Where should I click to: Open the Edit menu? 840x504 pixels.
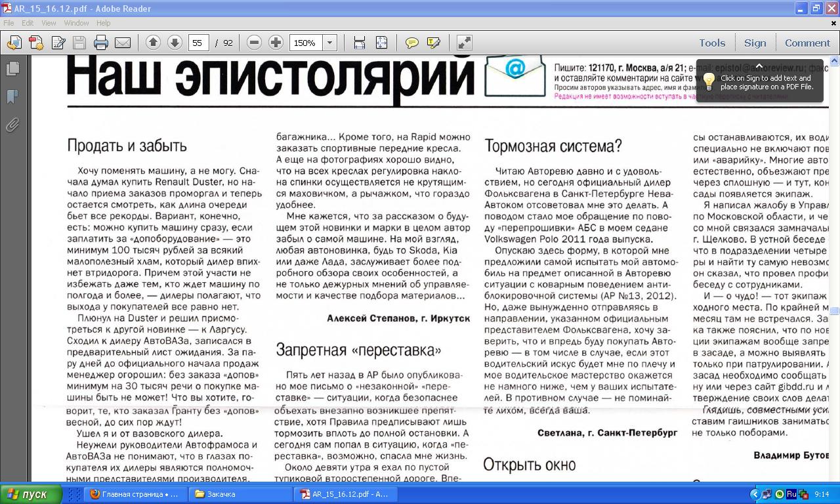pos(28,23)
